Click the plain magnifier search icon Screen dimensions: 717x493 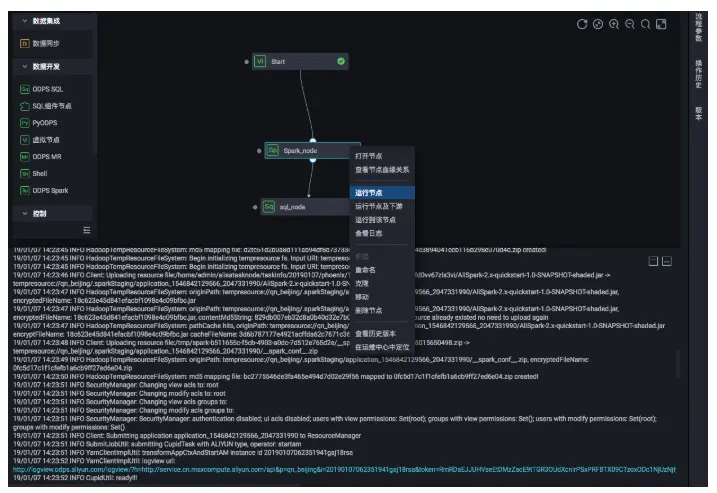(x=645, y=24)
